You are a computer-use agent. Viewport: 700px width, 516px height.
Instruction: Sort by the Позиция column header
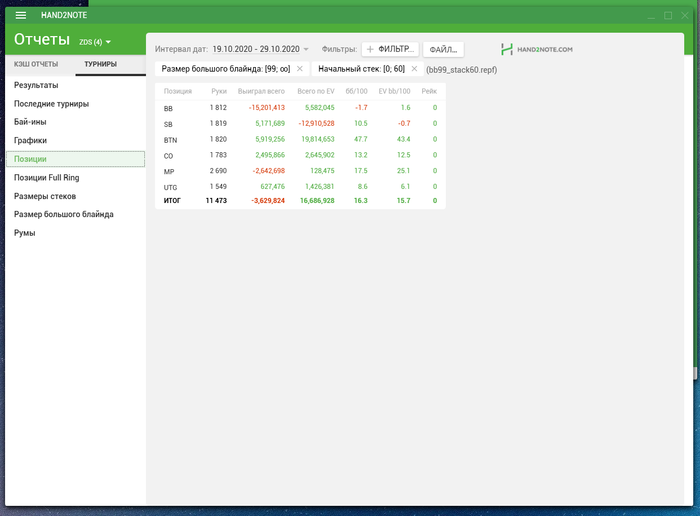tap(178, 91)
